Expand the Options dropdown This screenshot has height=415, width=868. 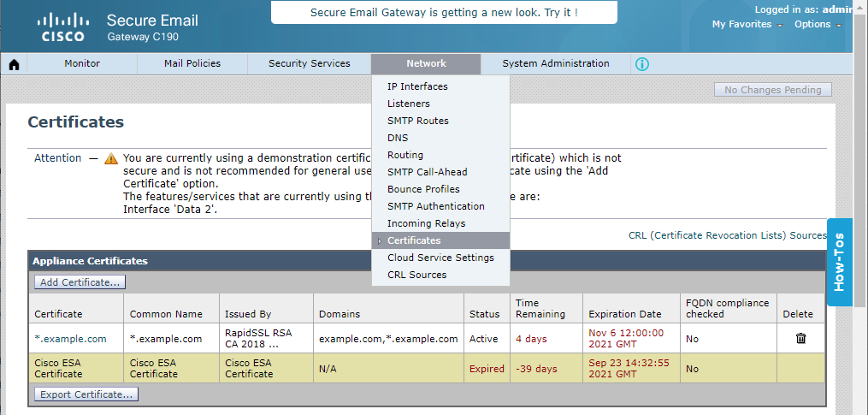point(818,24)
